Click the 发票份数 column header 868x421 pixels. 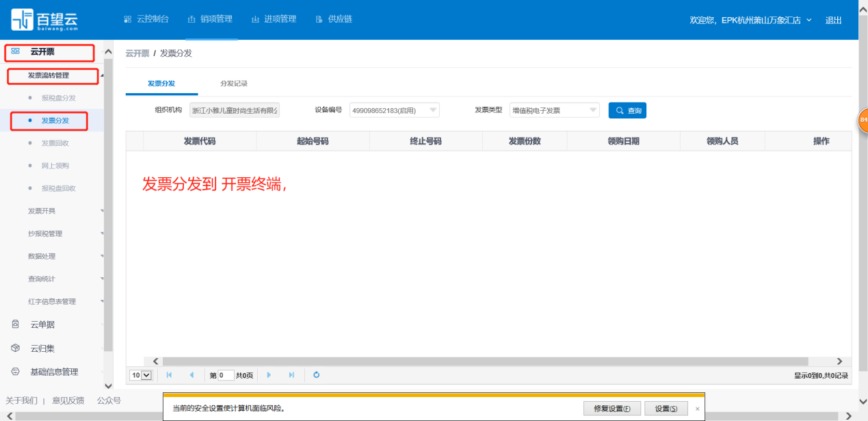tap(525, 141)
